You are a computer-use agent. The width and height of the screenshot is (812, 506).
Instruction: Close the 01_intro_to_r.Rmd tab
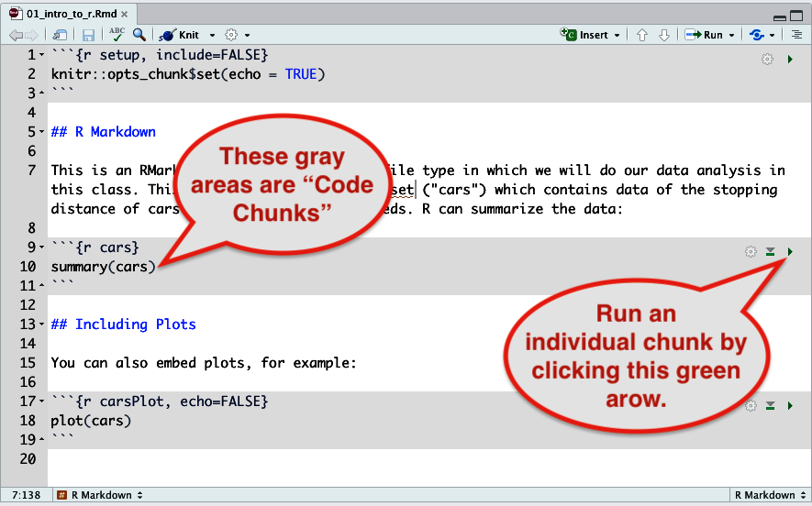coord(124,14)
